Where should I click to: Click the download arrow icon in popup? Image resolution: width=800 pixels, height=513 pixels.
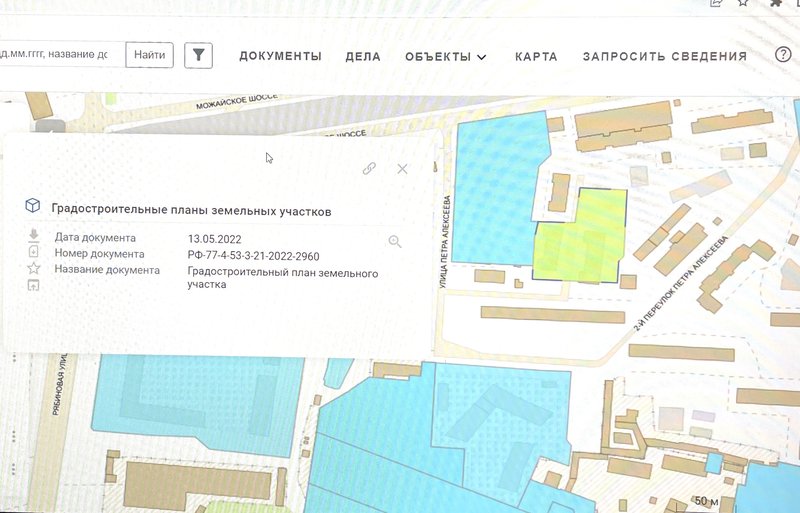[x=34, y=235]
